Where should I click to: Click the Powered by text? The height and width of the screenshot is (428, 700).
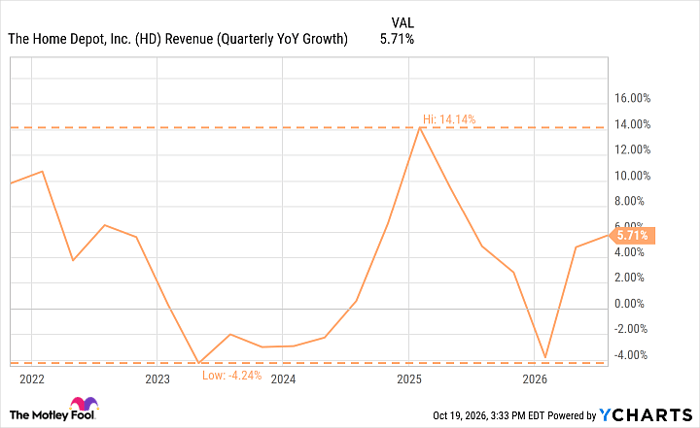click(x=572, y=416)
